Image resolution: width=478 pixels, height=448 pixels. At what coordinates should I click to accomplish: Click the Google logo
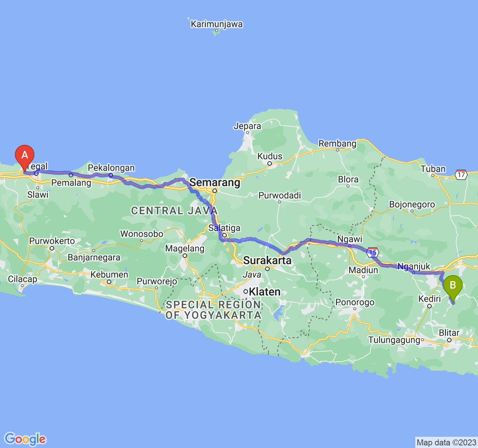(x=25, y=439)
